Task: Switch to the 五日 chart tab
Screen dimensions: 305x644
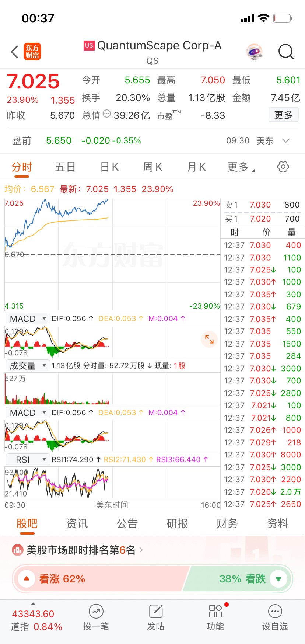Action: 65,167
